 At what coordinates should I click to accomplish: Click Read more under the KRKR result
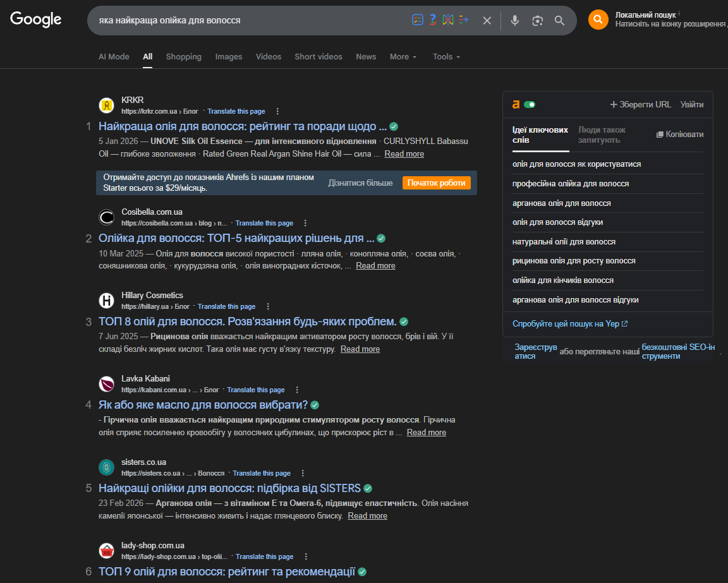(404, 153)
